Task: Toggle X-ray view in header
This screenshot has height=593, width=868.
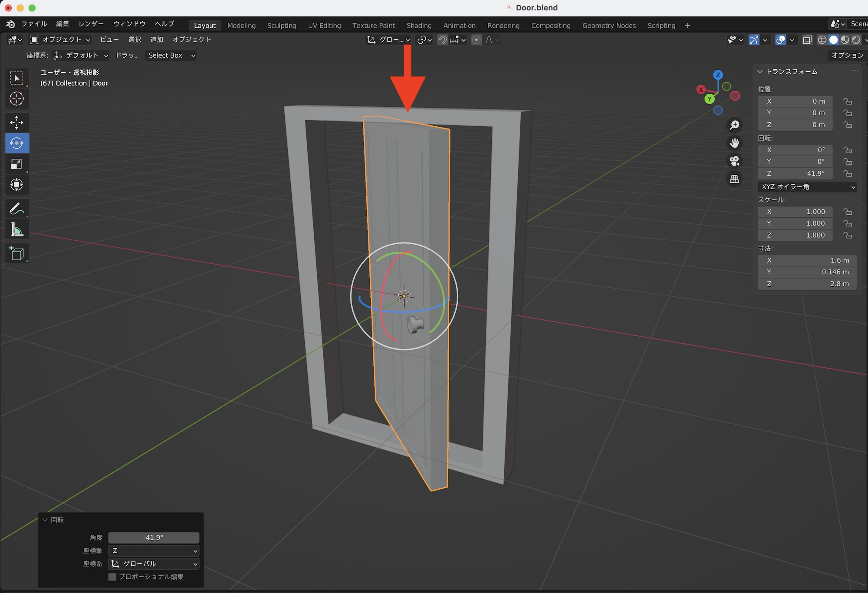Action: (x=807, y=40)
